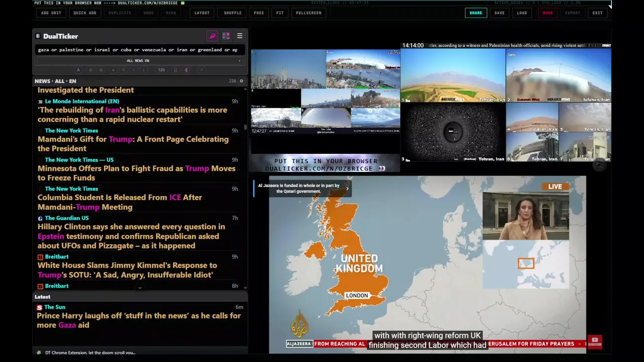Open the ALL NEWS EN dropdown

[138, 61]
